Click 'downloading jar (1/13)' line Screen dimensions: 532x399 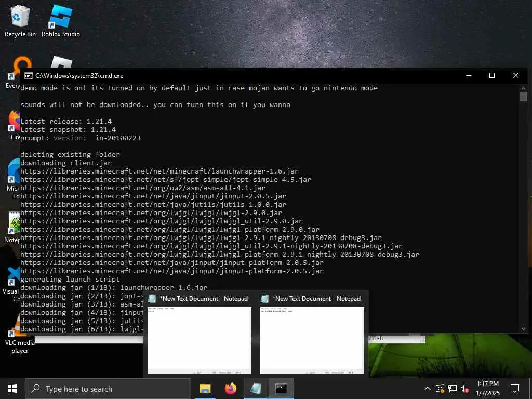tap(114, 288)
